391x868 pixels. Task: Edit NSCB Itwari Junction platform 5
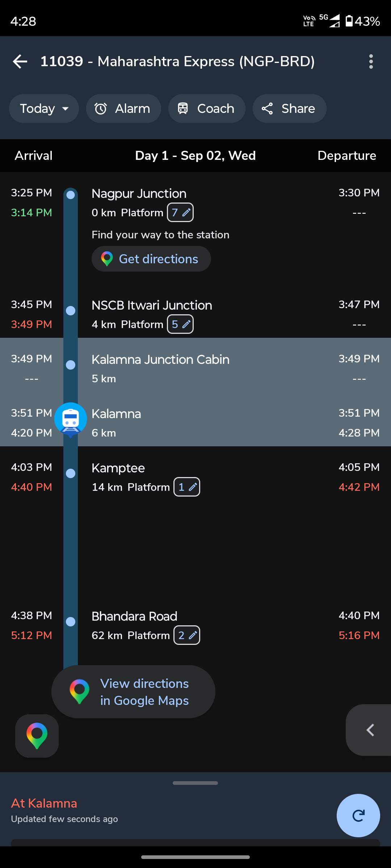point(180,324)
